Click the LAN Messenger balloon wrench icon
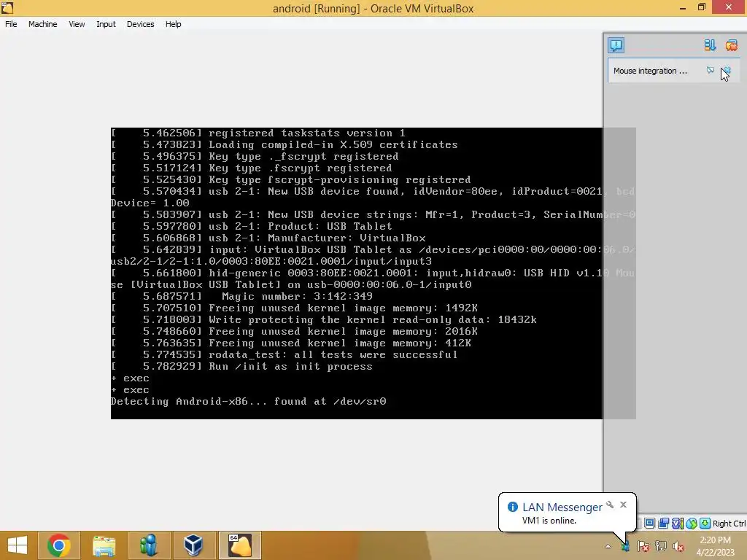This screenshot has width=747, height=560. 610,505
